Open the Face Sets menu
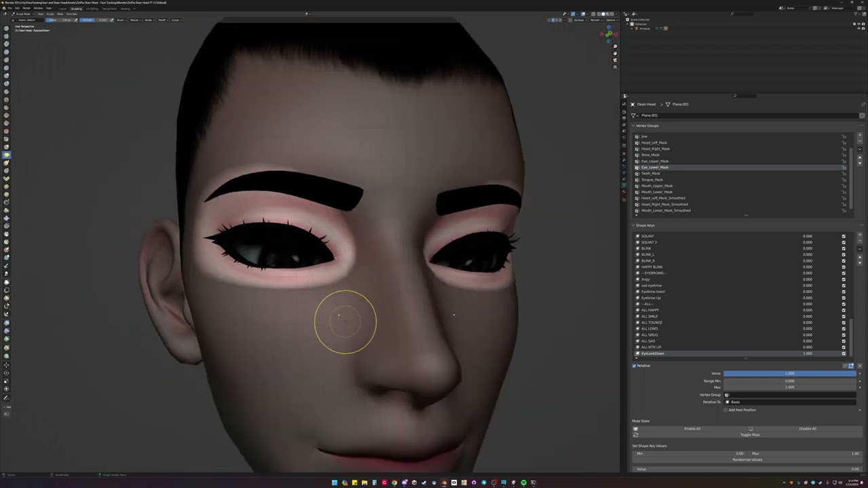 pyautogui.click(x=71, y=14)
